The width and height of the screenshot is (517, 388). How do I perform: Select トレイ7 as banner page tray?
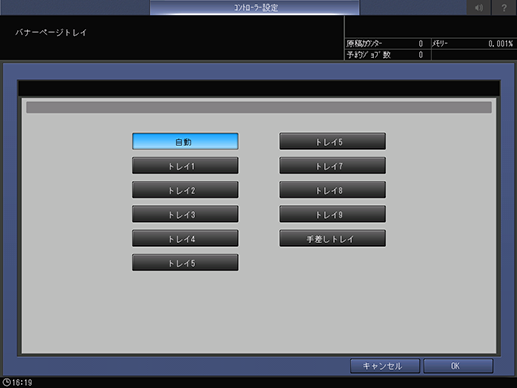(332, 166)
